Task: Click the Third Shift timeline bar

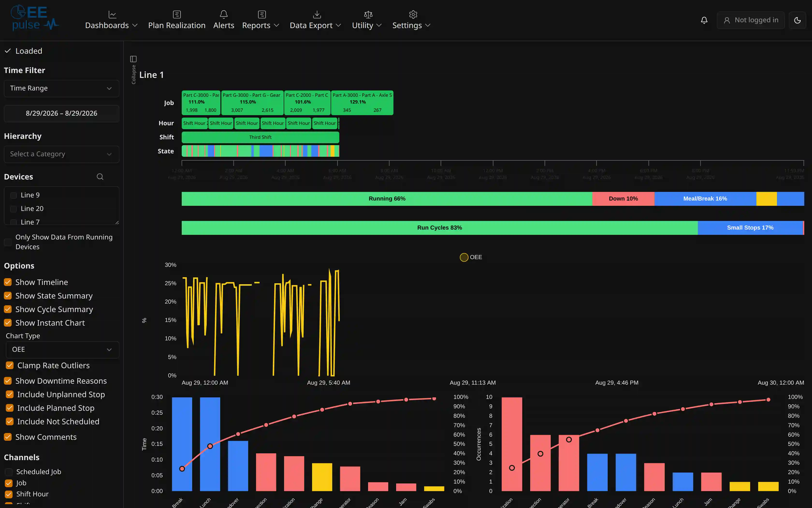Action: [260, 137]
